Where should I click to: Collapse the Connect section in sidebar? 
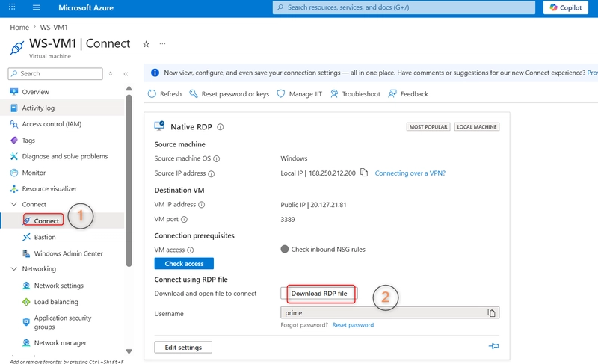[14, 204]
